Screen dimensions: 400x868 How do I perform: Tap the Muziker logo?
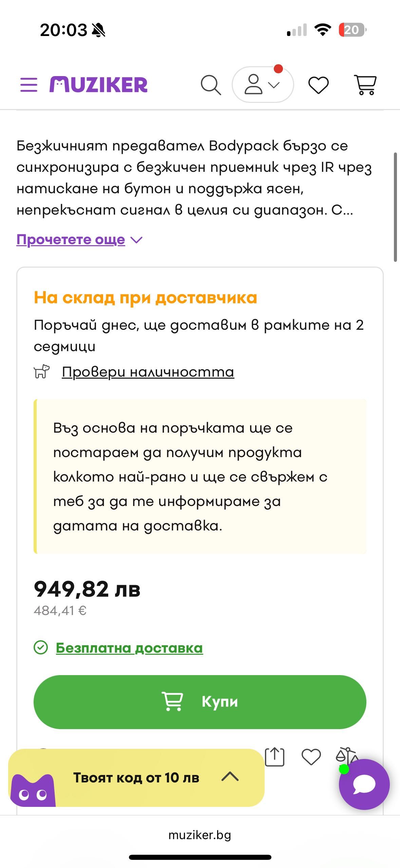tap(98, 85)
